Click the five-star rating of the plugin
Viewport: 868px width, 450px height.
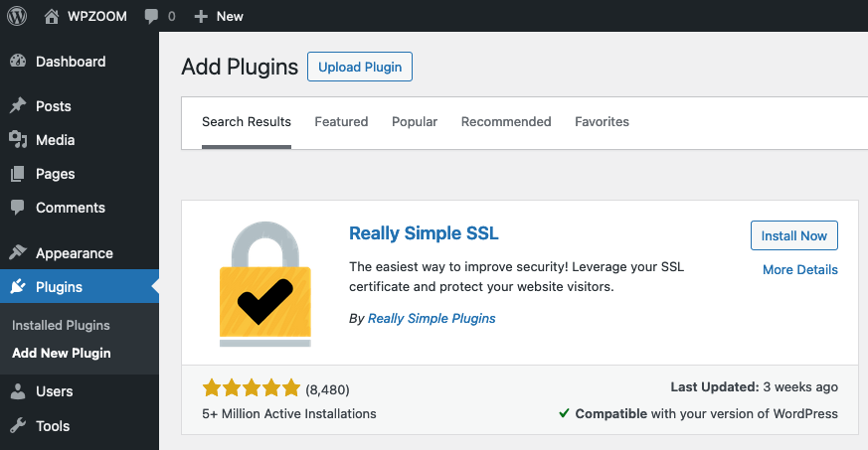tap(252, 388)
